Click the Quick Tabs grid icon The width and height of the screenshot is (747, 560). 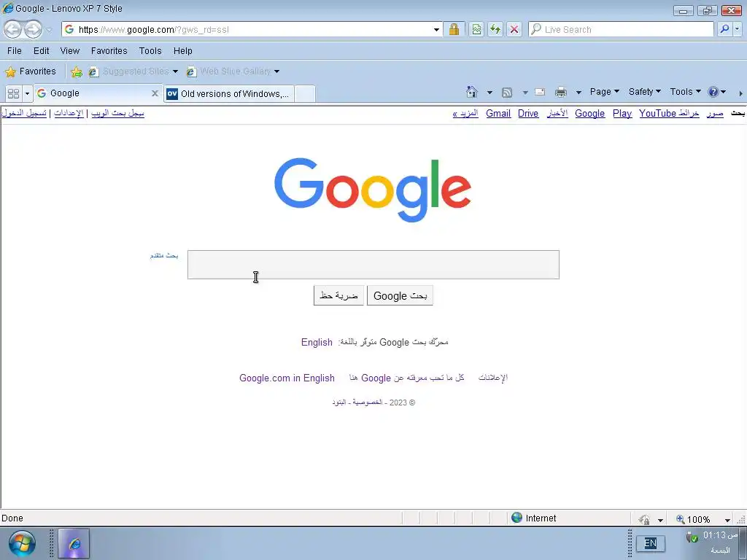click(x=13, y=93)
